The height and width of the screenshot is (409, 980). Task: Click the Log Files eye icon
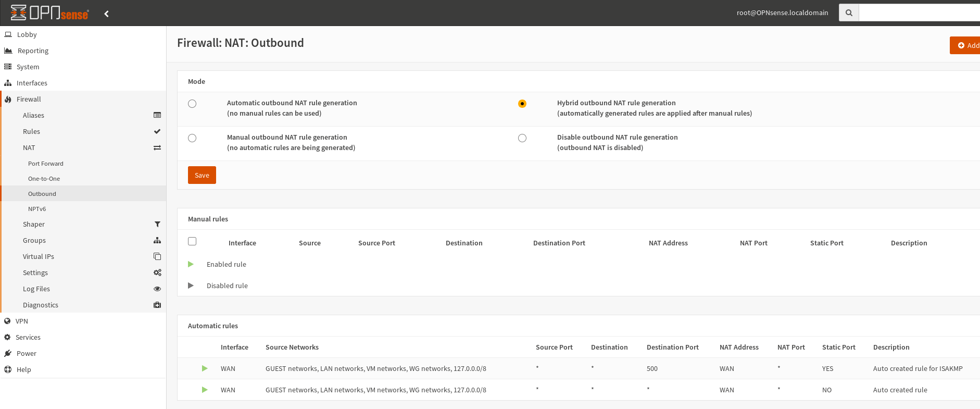157,289
